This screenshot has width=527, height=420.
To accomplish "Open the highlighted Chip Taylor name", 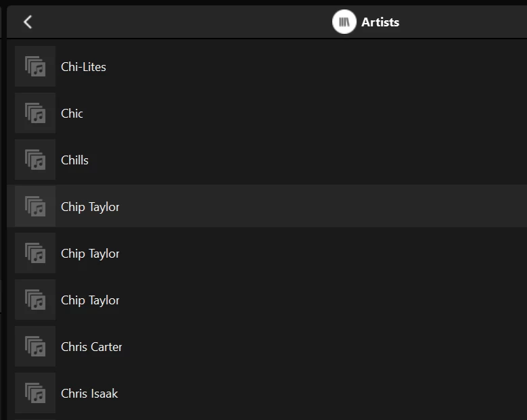I will 90,207.
